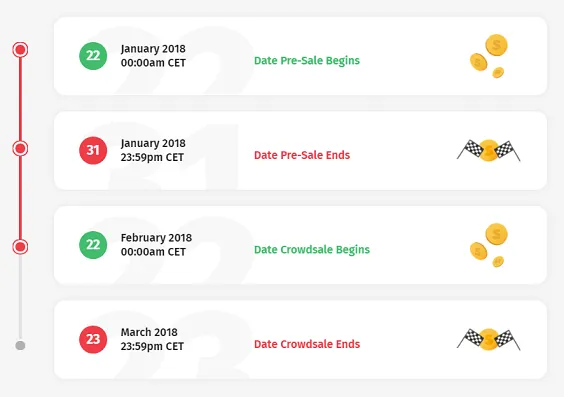Click the green 22 badge for January
The width and height of the screenshot is (564, 397).
(x=93, y=56)
